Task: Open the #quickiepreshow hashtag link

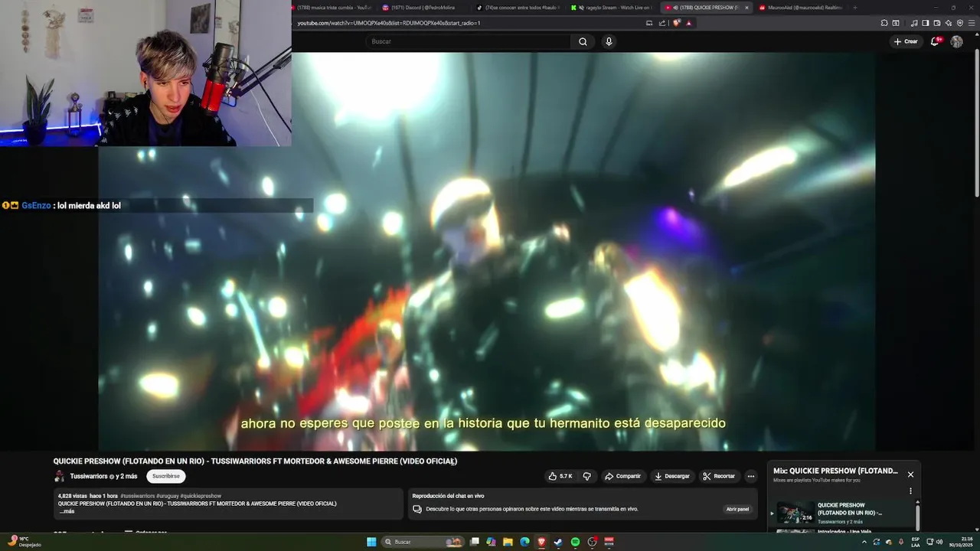Action: [201, 496]
